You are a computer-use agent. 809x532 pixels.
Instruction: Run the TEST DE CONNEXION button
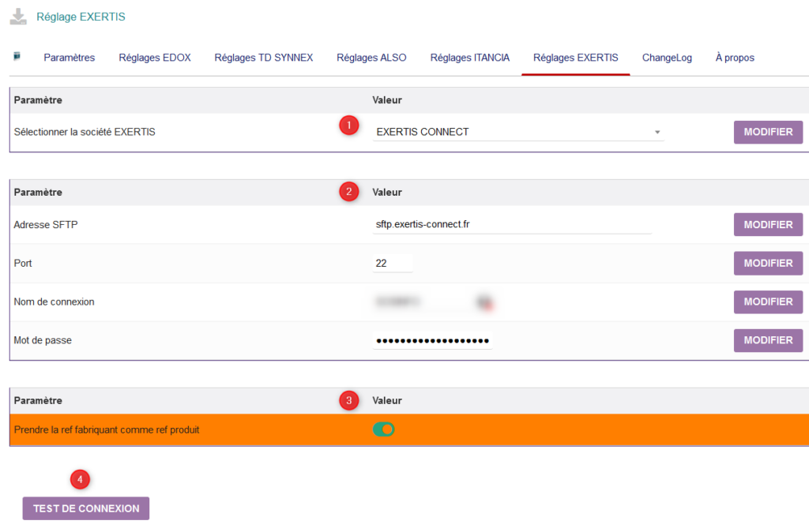tap(86, 508)
